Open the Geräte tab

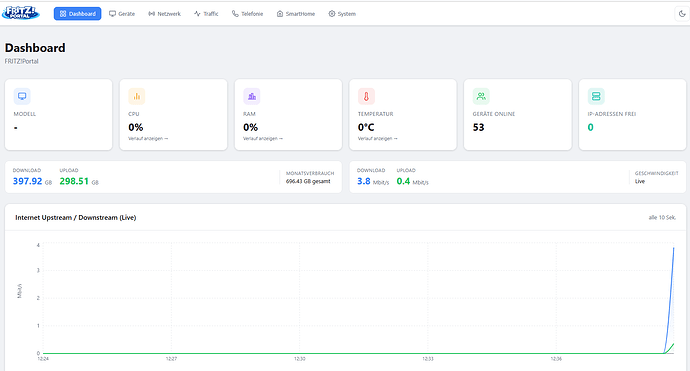[x=122, y=14]
